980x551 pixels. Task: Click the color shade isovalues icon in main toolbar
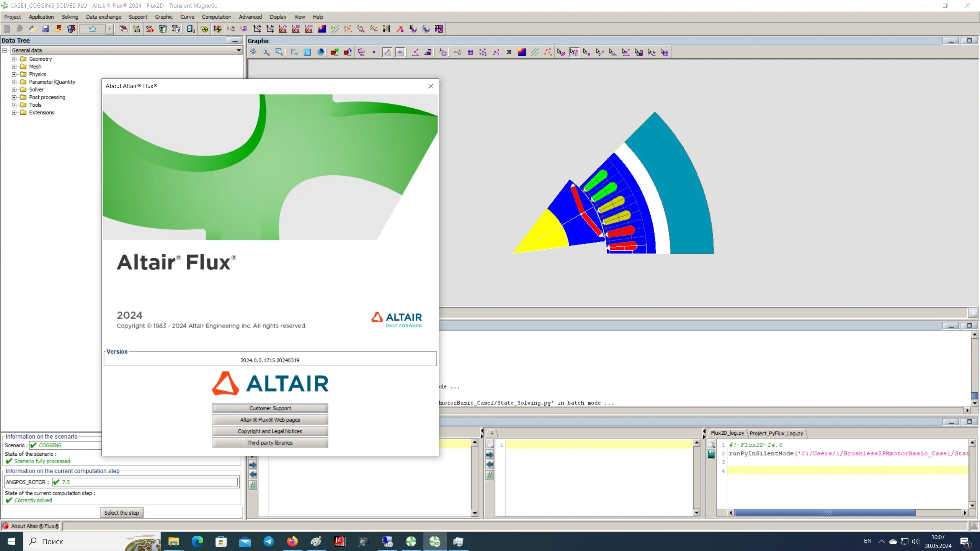pyautogui.click(x=322, y=29)
